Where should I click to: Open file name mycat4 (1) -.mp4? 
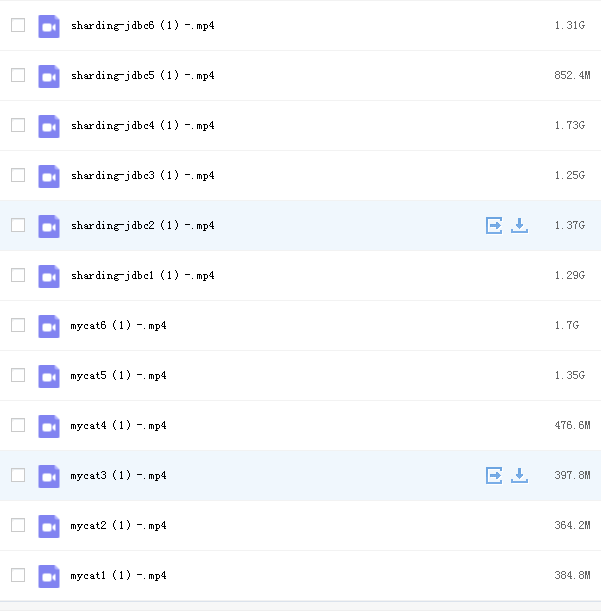(x=118, y=425)
